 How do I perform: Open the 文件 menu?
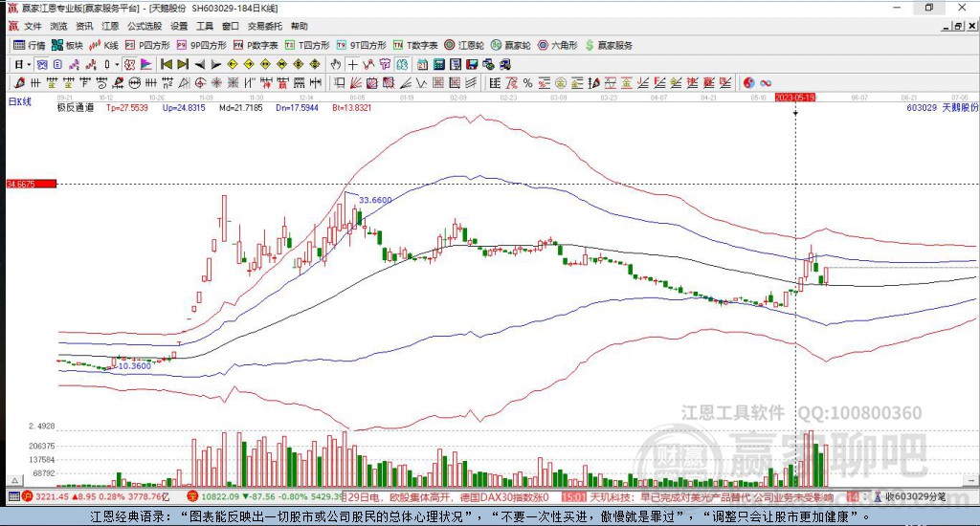[x=33, y=26]
